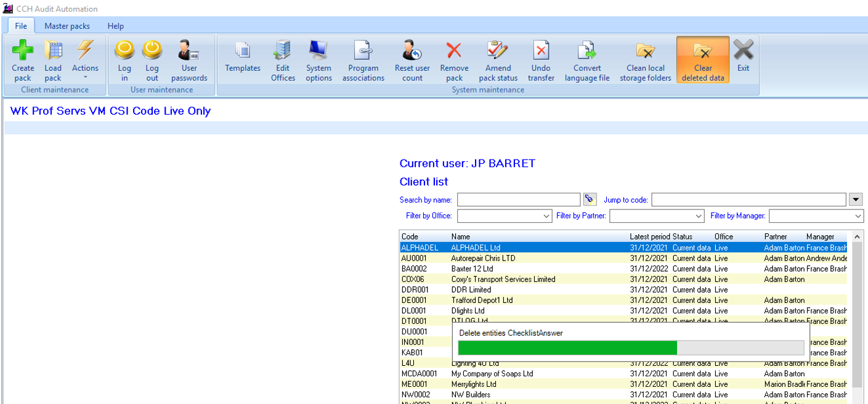Open Program associations
868x404 pixels.
point(363,60)
